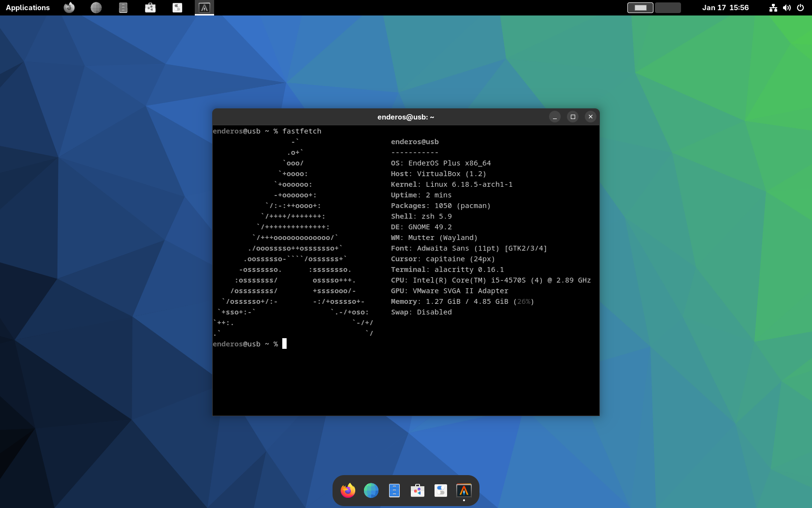The height and width of the screenshot is (508, 812).
Task: Open GNOME Web from the top bar
Action: (x=96, y=7)
